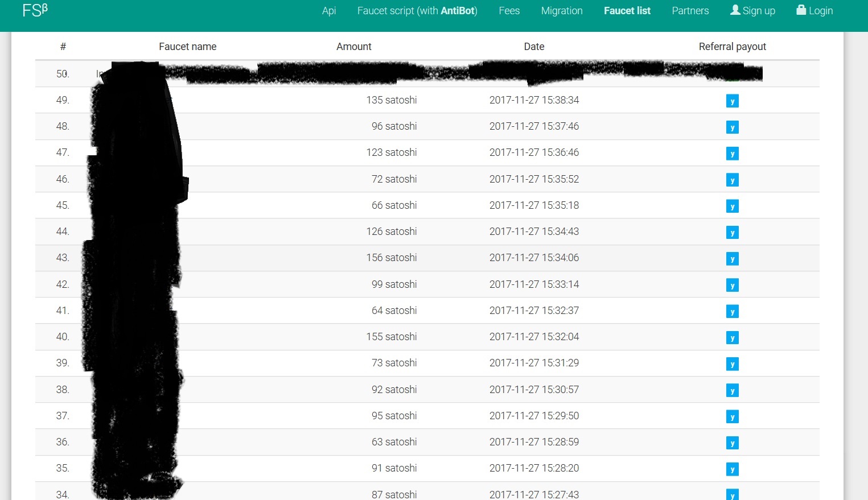Select the 126 satoshi amount cell

[392, 232]
